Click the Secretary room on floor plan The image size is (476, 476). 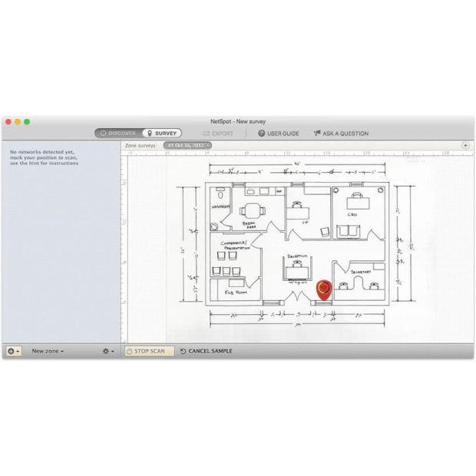(360, 281)
